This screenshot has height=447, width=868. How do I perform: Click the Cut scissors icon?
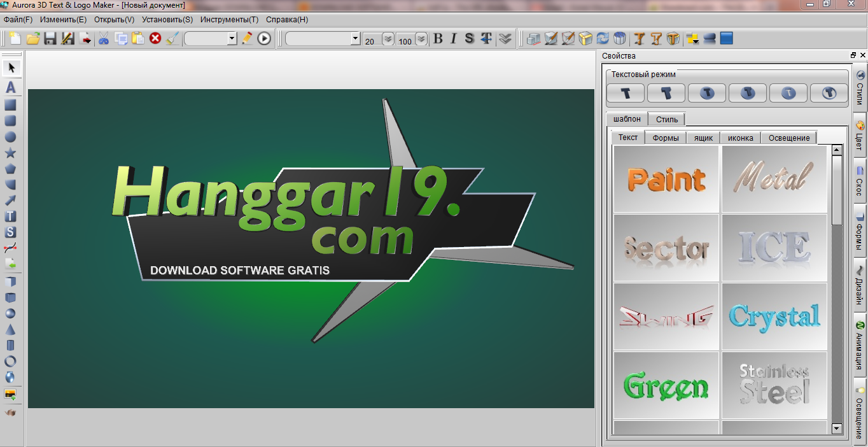(104, 39)
